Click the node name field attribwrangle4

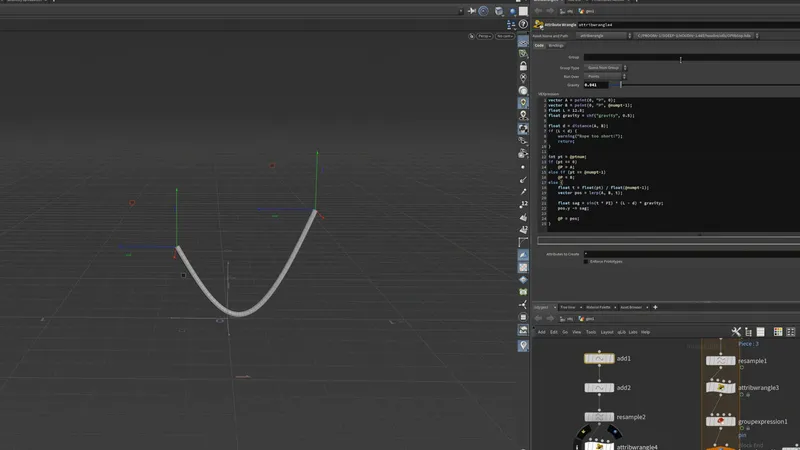coord(688,24)
